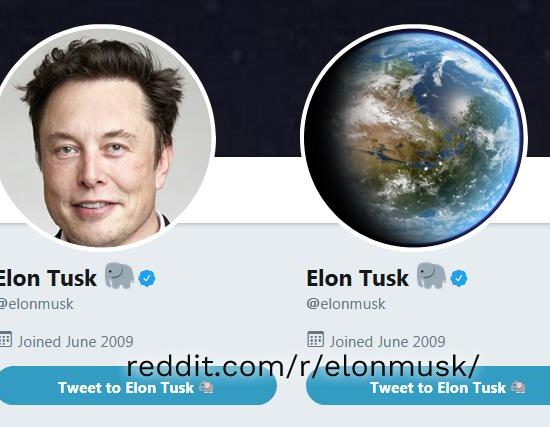This screenshot has height=427, width=550.
Task: Click the elephant emoji next to the right profile name
Action: pyautogui.click(x=431, y=275)
